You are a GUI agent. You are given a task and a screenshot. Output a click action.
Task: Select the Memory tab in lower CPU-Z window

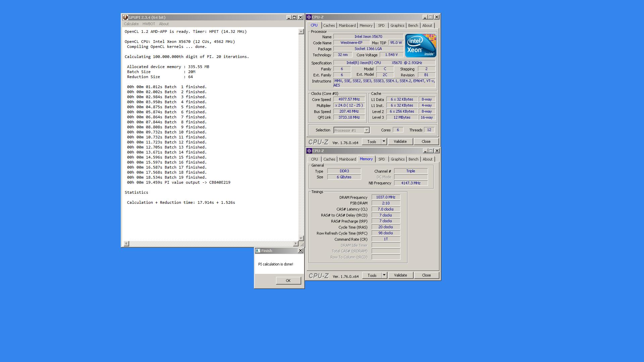click(366, 159)
